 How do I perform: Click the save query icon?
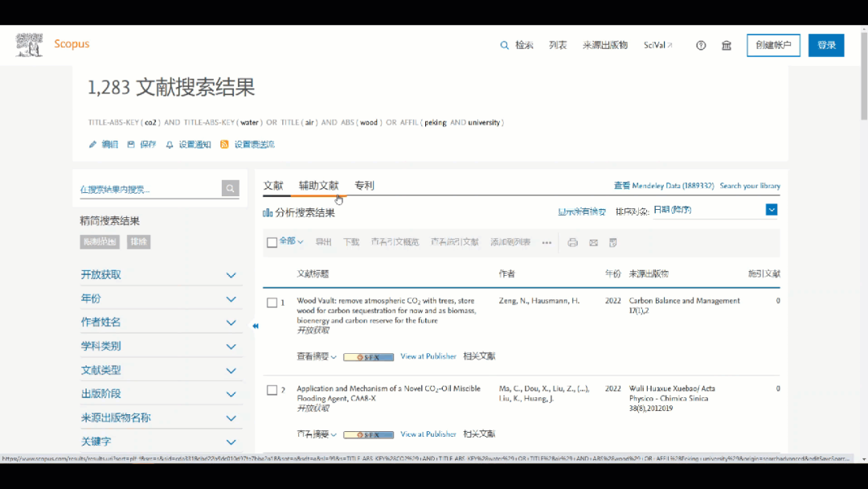tap(131, 145)
